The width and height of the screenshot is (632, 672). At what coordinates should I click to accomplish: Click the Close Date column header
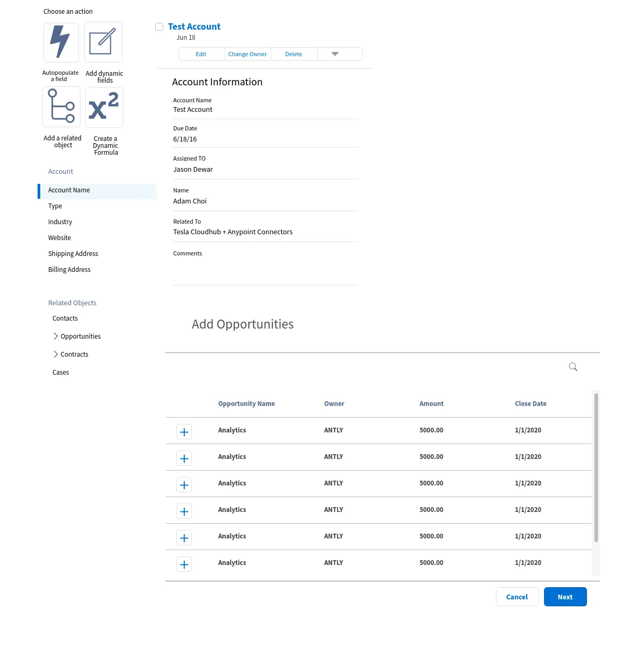(530, 404)
